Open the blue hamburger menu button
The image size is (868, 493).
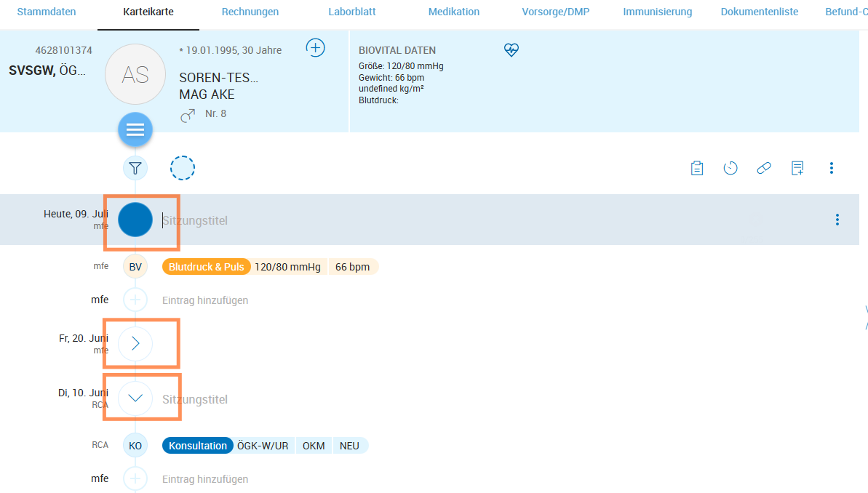coord(135,130)
